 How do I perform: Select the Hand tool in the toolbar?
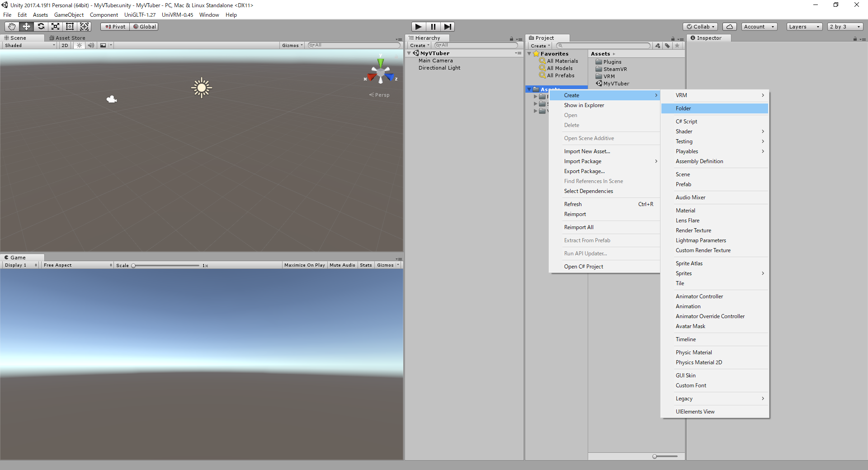tap(11, 27)
